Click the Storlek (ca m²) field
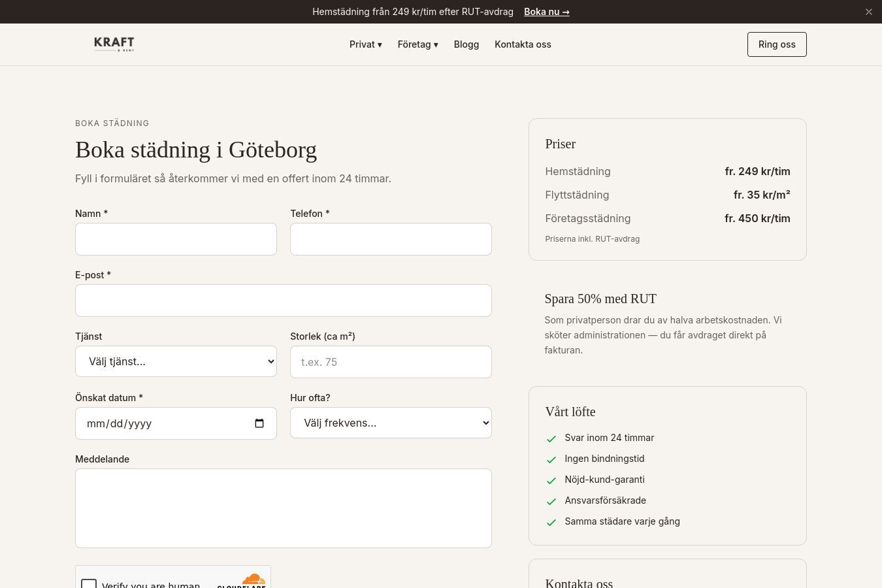882x588 pixels. point(391,362)
